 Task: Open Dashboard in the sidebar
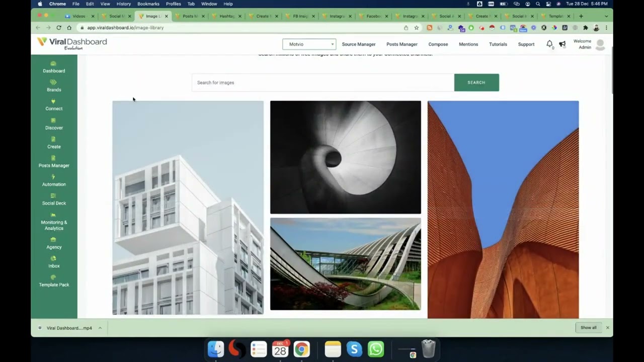54,67
